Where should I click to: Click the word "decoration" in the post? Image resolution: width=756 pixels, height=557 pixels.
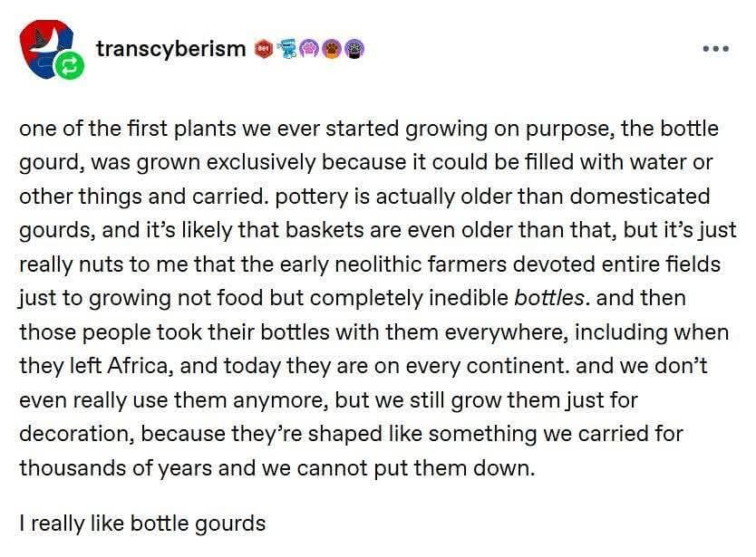pos(78,433)
